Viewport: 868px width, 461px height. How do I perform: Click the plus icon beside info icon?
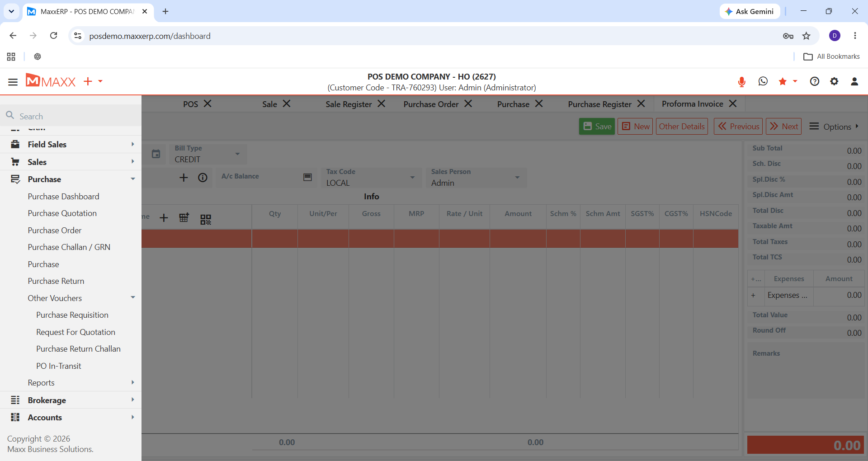[x=184, y=178]
